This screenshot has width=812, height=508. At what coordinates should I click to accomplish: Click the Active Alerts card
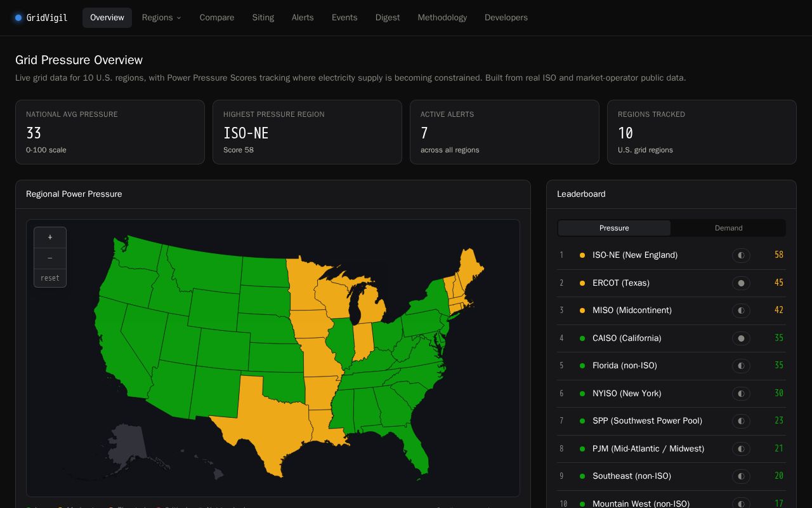504,132
